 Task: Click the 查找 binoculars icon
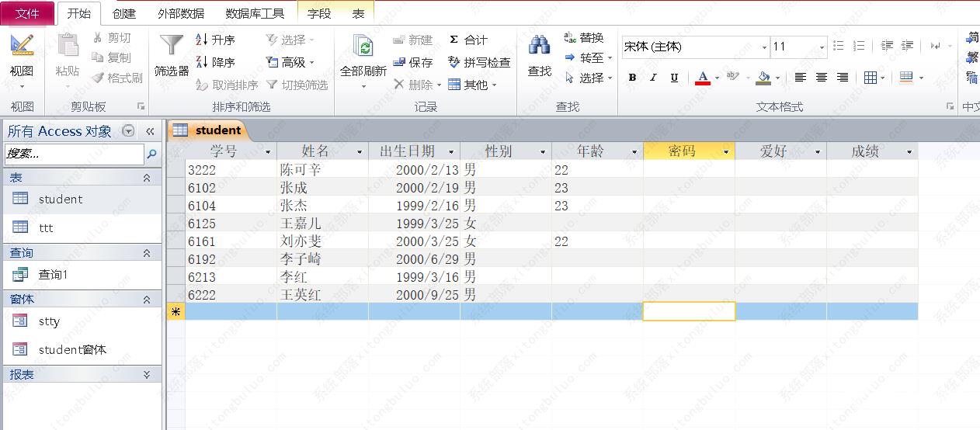540,45
